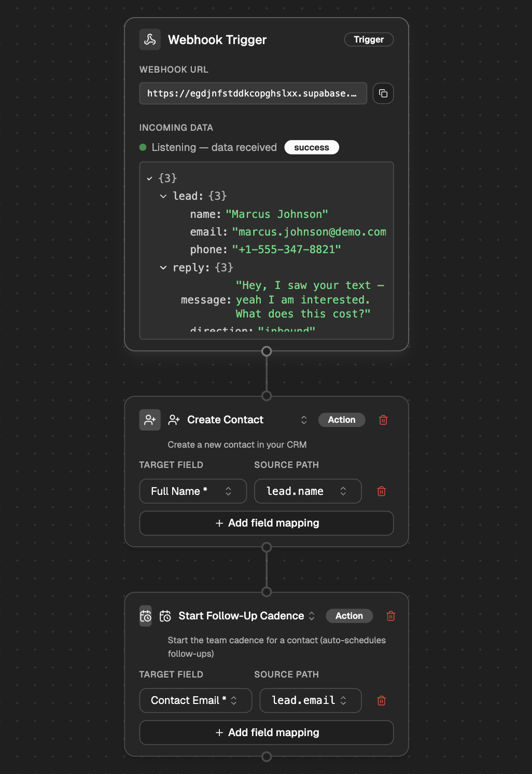Click the Action badge on Follow-Up Cadence
532x774 pixels.
coord(349,616)
